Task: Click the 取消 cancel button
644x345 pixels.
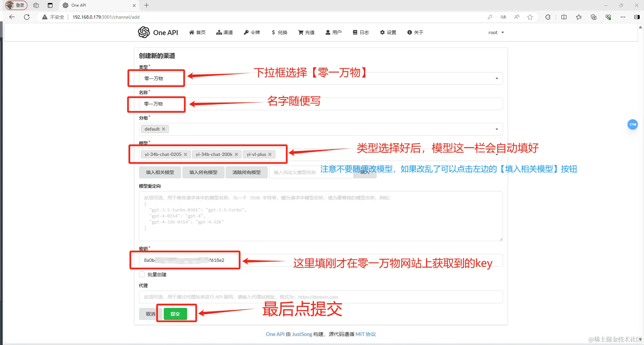Action: pyautogui.click(x=151, y=314)
